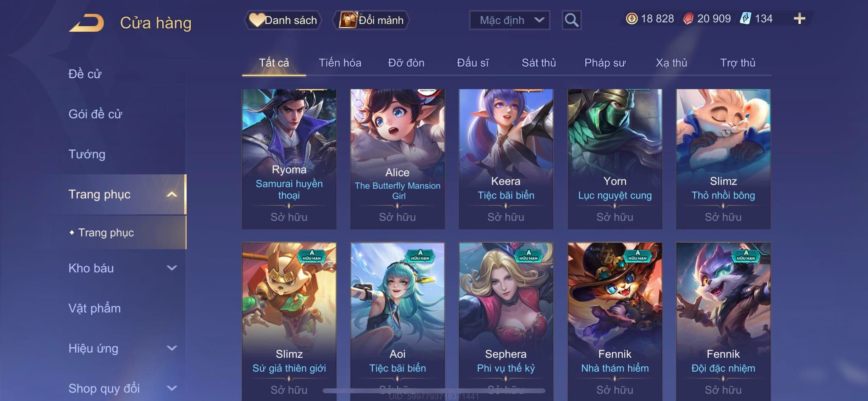Image resolution: width=868 pixels, height=401 pixels.
Task: Open the Mặc định sort dropdown
Action: tap(509, 20)
